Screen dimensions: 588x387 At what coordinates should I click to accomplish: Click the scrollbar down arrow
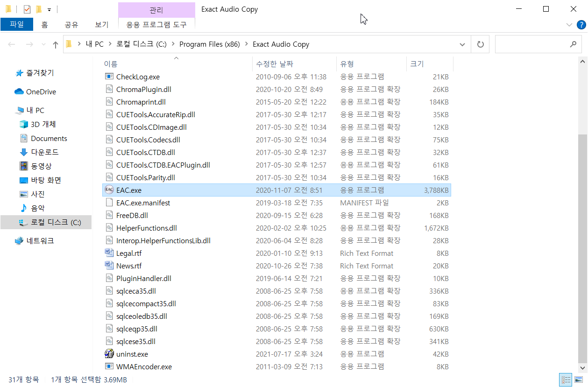click(582, 368)
